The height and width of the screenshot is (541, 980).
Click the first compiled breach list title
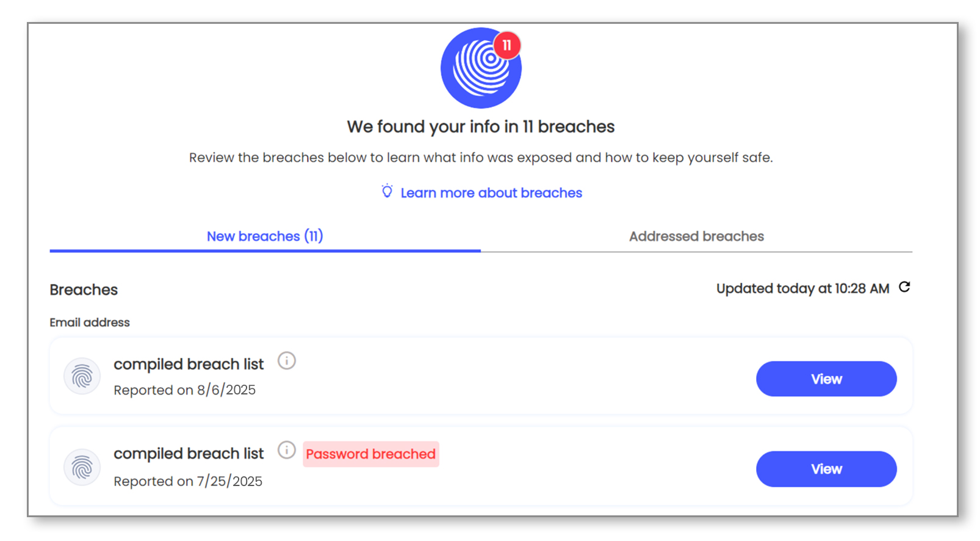pyautogui.click(x=189, y=365)
